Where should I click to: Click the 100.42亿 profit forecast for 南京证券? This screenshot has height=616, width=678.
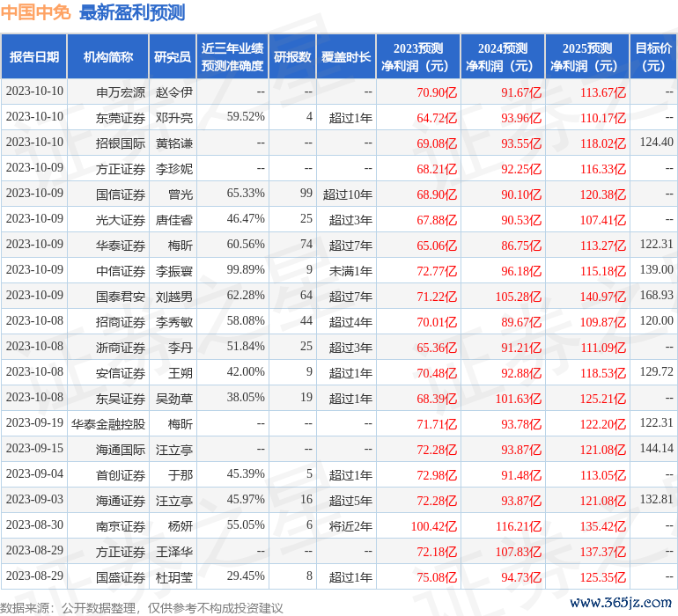pyautogui.click(x=431, y=525)
